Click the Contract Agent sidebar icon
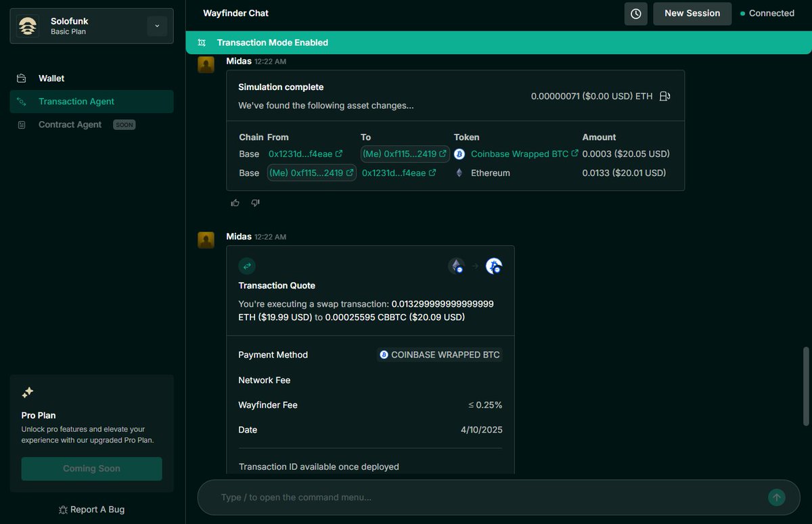The width and height of the screenshot is (812, 524). point(22,125)
